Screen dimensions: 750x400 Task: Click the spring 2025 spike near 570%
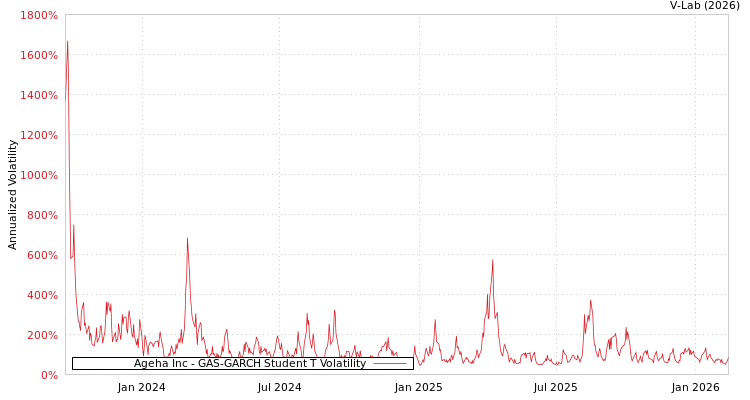[492, 260]
